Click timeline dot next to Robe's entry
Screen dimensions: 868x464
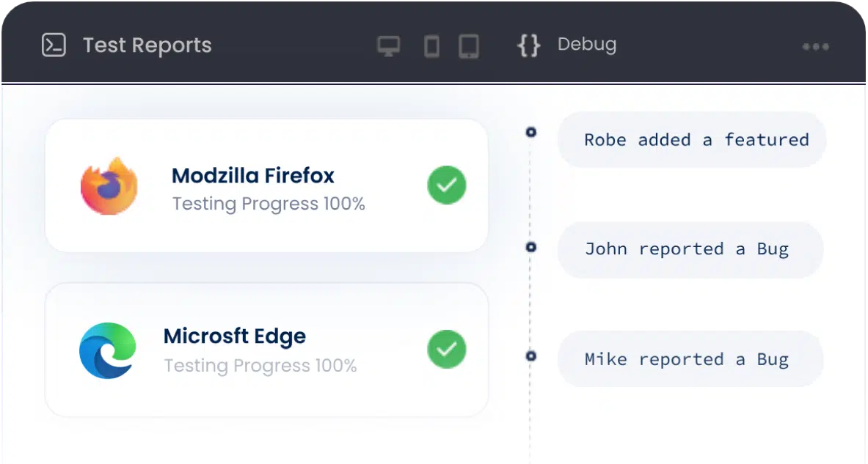531,132
